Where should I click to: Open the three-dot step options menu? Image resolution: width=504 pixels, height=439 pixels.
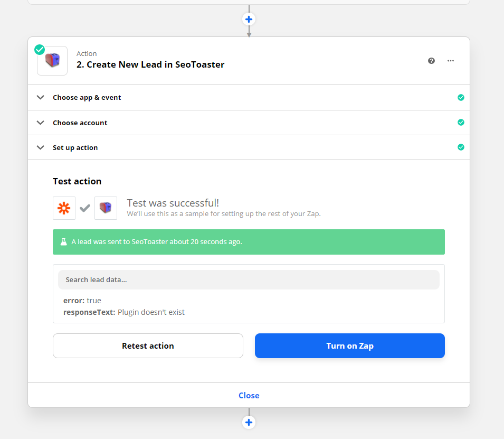[451, 61]
